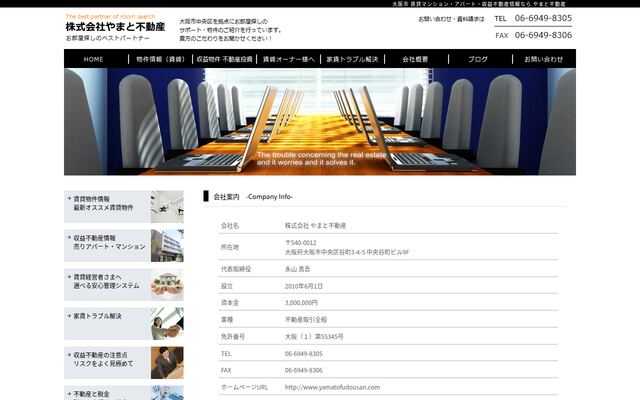Go to ブログ from navigation bar
Viewport: 640px width, 400px height.
pos(478,59)
